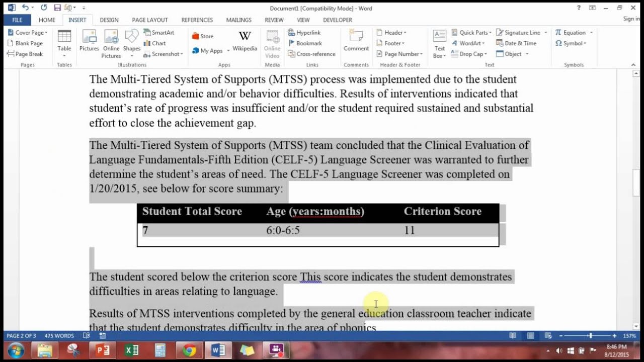Switch to Print Layout view
Screen dimensions: 644x362
coord(530,335)
